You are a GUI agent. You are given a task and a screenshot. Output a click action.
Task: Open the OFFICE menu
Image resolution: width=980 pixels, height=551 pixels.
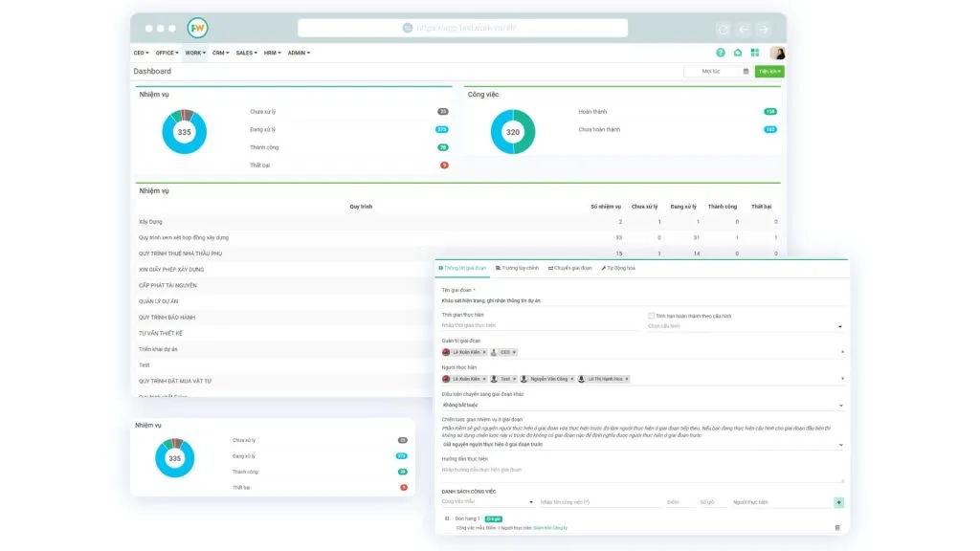[x=167, y=54]
